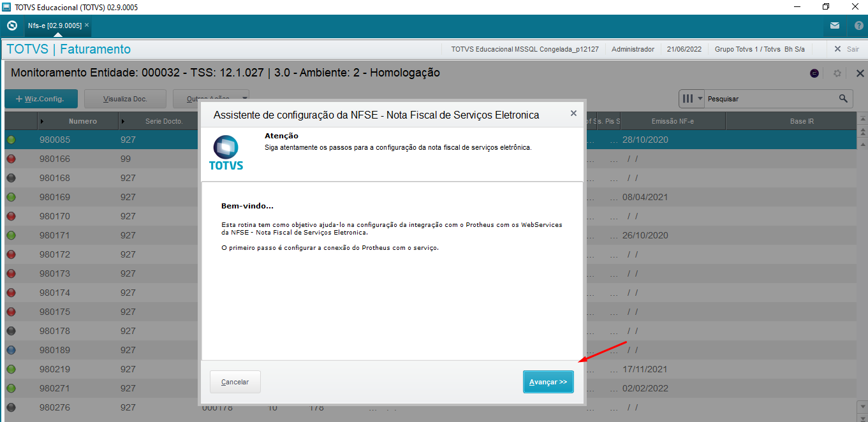
Task: Click the TOTVS home icon at top-left
Action: pyautogui.click(x=11, y=25)
